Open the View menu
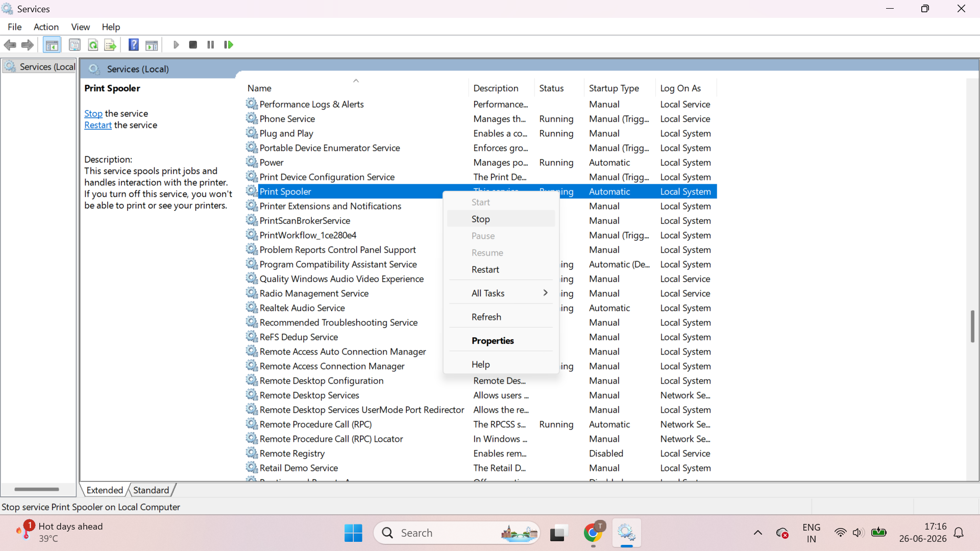This screenshot has height=551, width=980. 80,27
